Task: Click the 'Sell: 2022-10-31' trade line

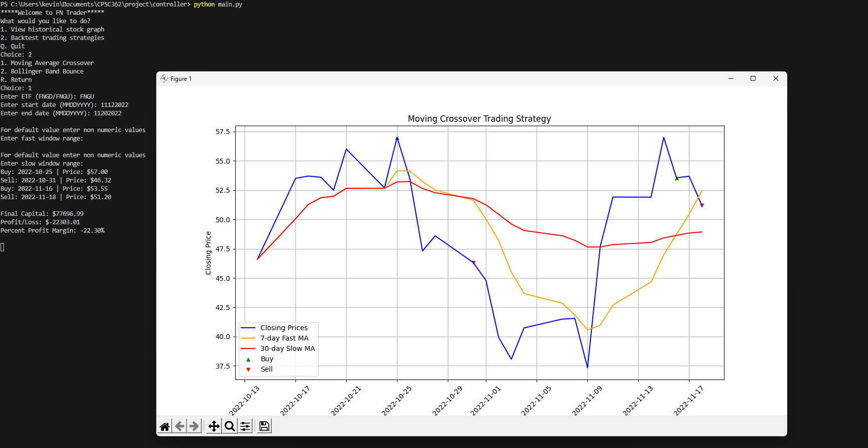Action: [56, 180]
